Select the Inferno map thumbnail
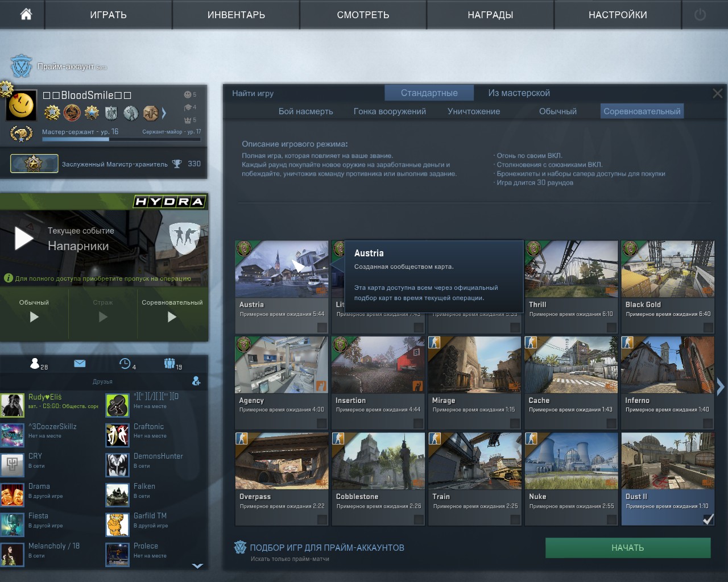Viewport: 728px width, 582px height. tap(667, 364)
